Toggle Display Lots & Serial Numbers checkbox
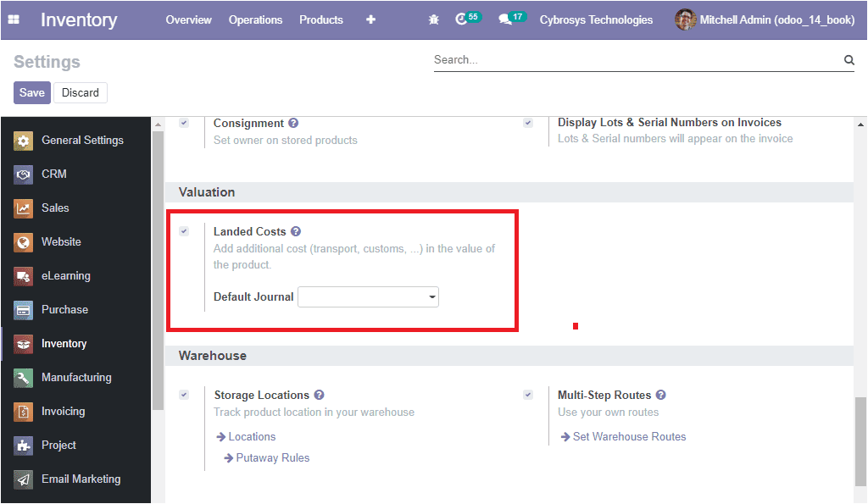The image size is (868, 504). (528, 123)
